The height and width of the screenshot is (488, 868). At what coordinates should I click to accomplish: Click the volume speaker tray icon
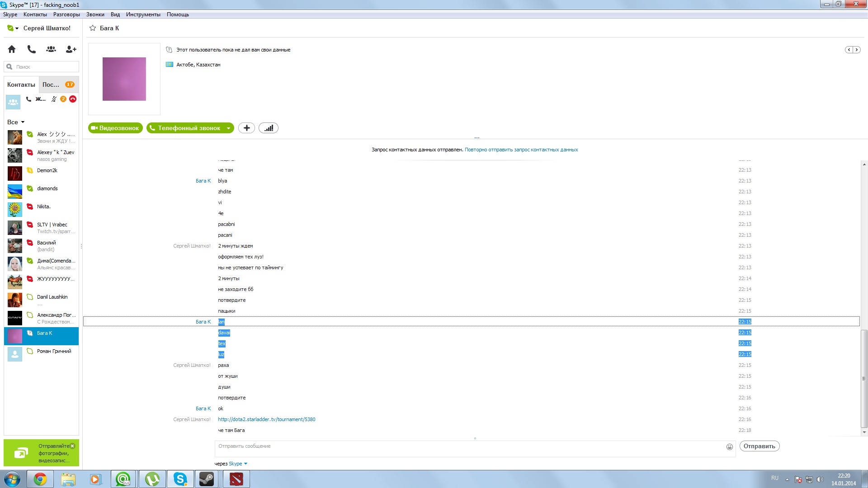pyautogui.click(x=820, y=479)
